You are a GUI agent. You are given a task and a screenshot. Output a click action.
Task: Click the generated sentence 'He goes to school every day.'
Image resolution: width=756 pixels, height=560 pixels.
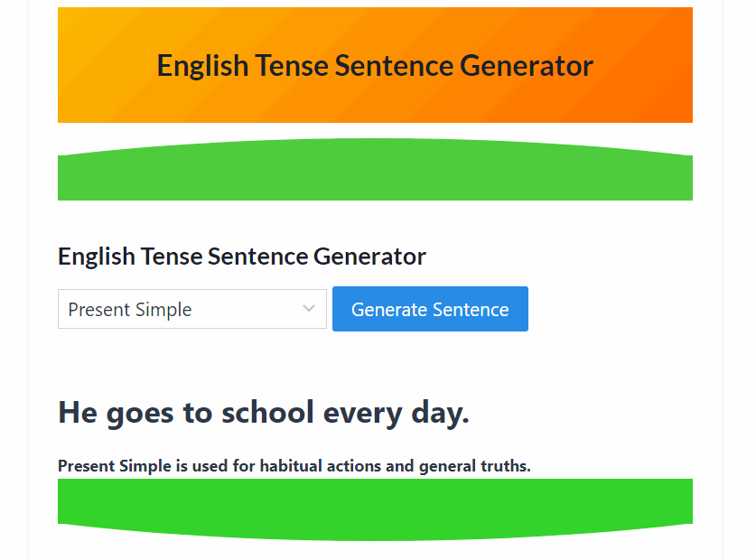(x=264, y=413)
